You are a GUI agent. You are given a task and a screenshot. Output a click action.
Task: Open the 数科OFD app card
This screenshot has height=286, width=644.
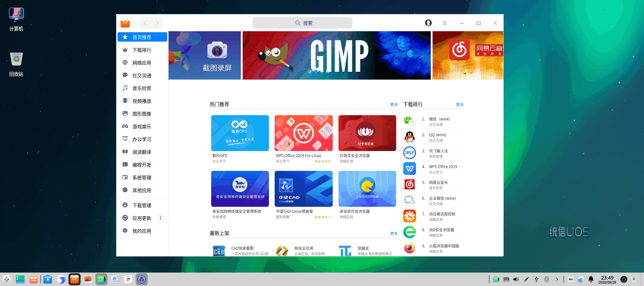coord(240,133)
